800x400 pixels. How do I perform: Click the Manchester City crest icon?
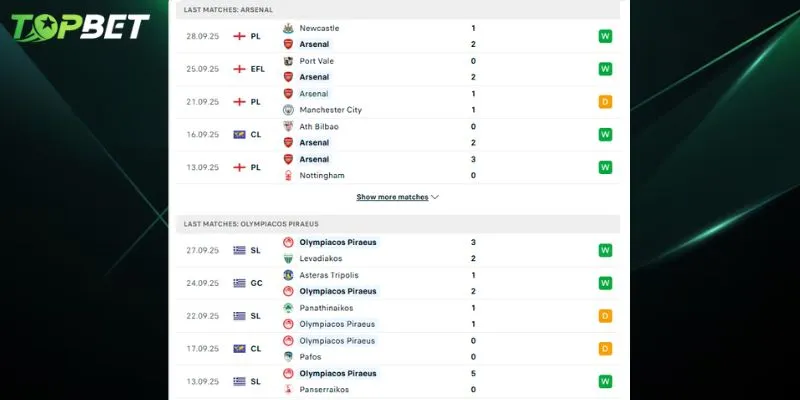[x=288, y=110]
